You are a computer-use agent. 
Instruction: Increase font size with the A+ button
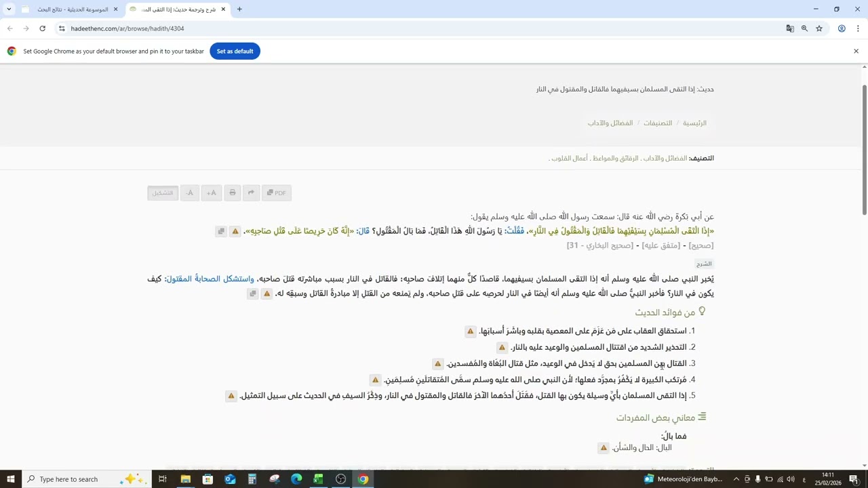(x=211, y=193)
